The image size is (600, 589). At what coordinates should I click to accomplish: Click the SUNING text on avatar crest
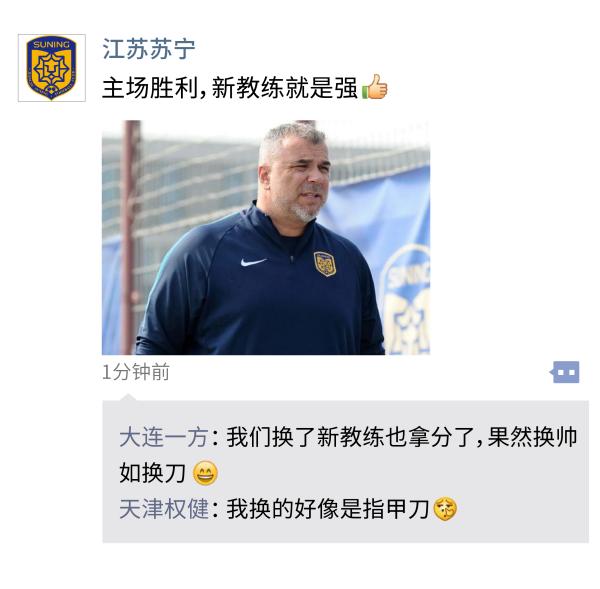pyautogui.click(x=51, y=44)
